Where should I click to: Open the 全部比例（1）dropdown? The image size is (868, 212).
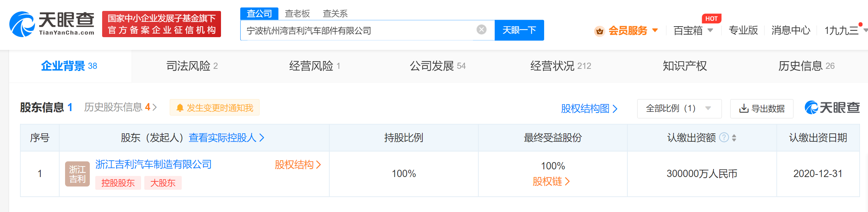679,108
